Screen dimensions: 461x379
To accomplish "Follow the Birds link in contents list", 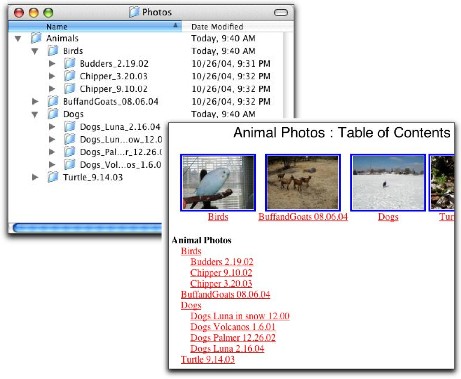I will [x=191, y=251].
